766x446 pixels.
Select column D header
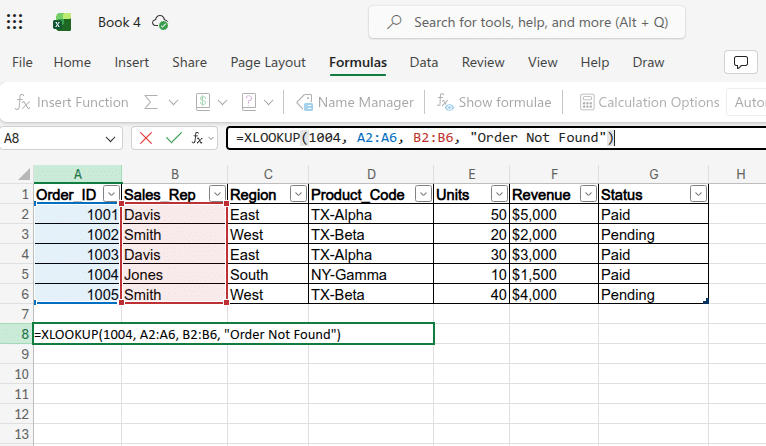click(371, 174)
